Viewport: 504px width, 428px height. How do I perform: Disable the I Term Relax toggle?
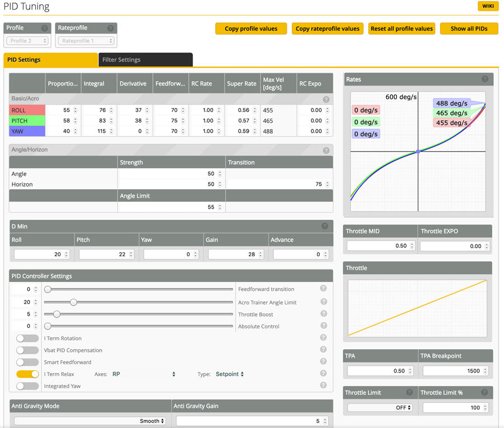click(27, 374)
